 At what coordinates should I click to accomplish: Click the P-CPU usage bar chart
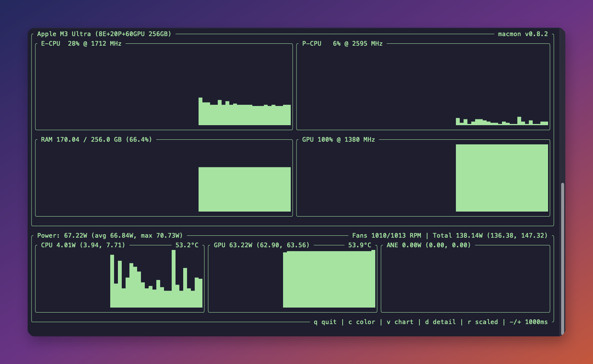pyautogui.click(x=502, y=121)
